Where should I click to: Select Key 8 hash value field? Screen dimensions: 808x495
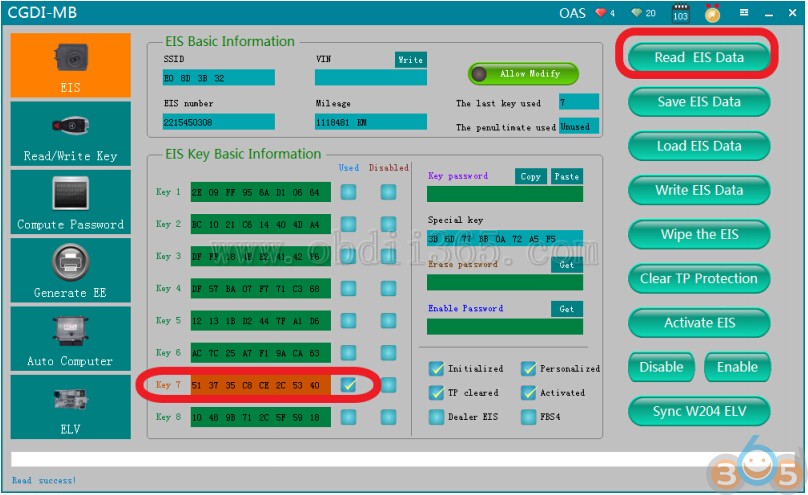261,417
